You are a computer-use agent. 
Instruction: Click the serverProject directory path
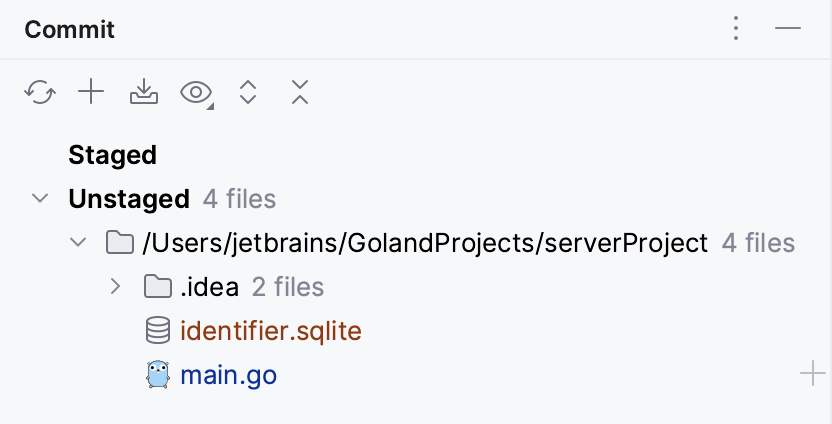425,243
